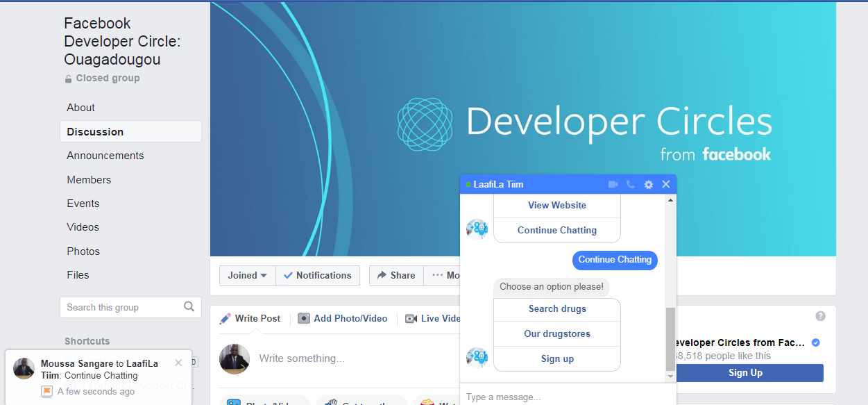
Task: Click the Developer Circles logo on cover
Action: [x=425, y=125]
